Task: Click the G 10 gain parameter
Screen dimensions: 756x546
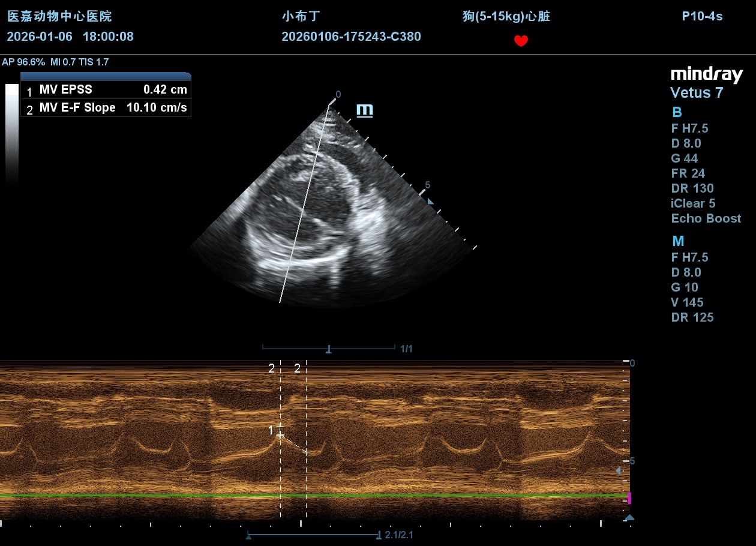Action: (x=685, y=287)
